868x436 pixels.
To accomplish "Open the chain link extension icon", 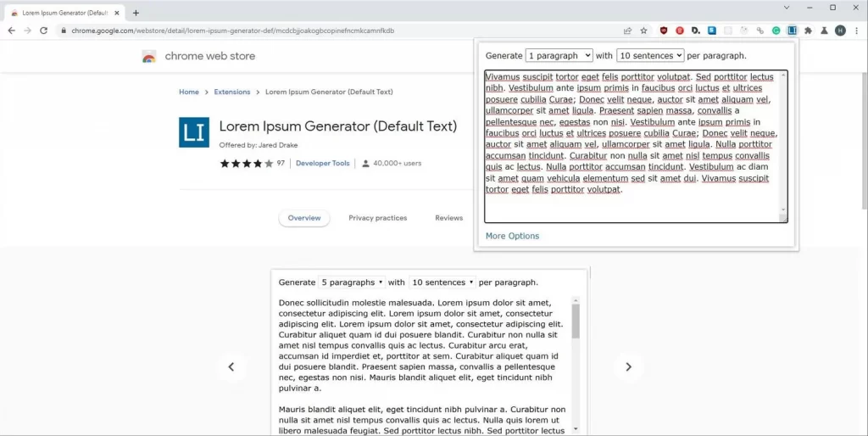I will pyautogui.click(x=760, y=31).
